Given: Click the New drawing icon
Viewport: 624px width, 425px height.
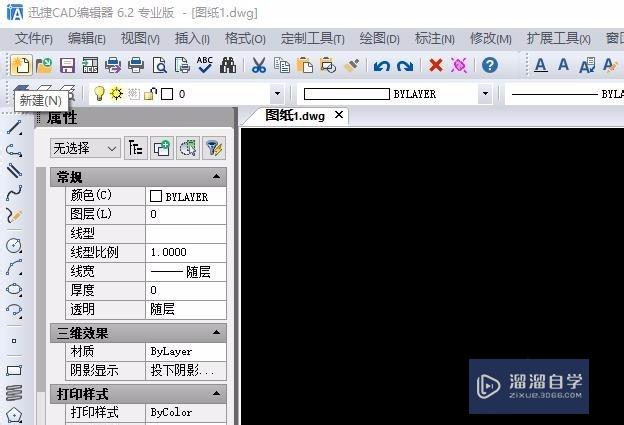Looking at the screenshot, I should 21,65.
